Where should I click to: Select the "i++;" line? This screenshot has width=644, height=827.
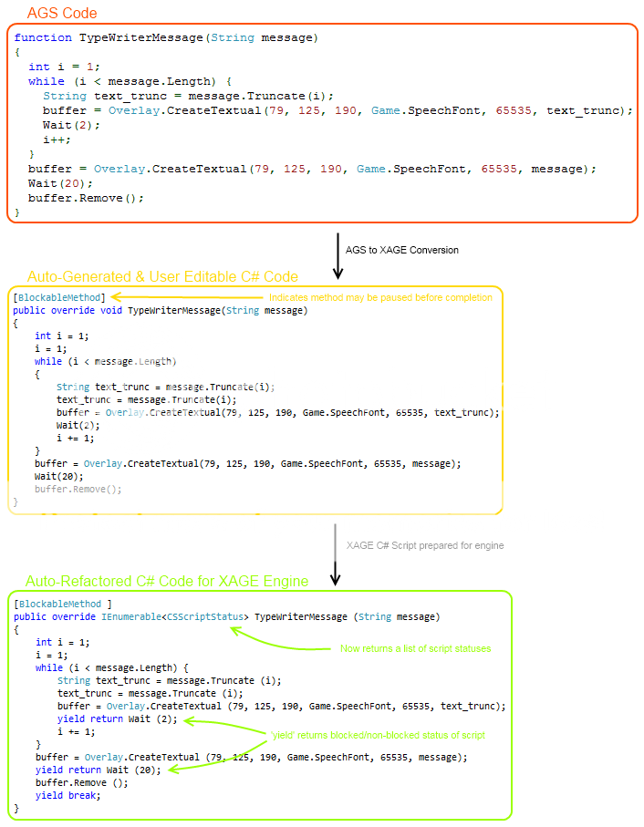point(57,140)
